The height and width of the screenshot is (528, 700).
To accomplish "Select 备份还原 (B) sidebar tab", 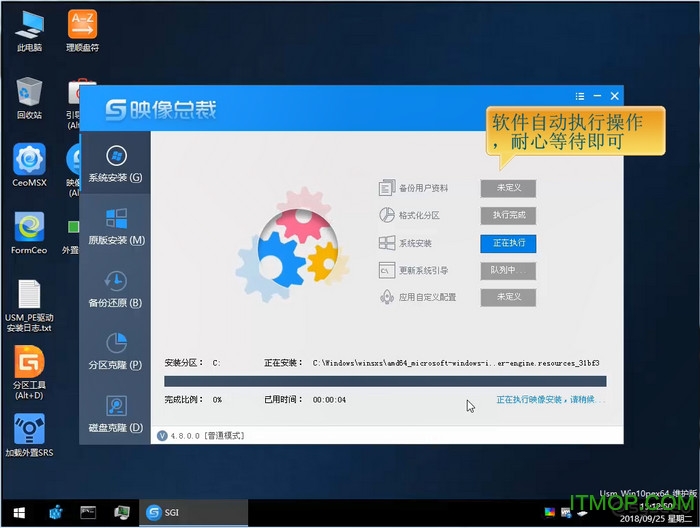I will [x=115, y=289].
